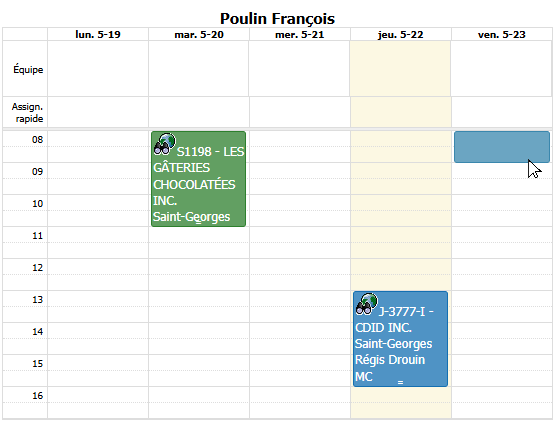The height and width of the screenshot is (421, 558).
Task: Select the J-3777-I CDID Inc. appointment
Action: click(x=400, y=339)
